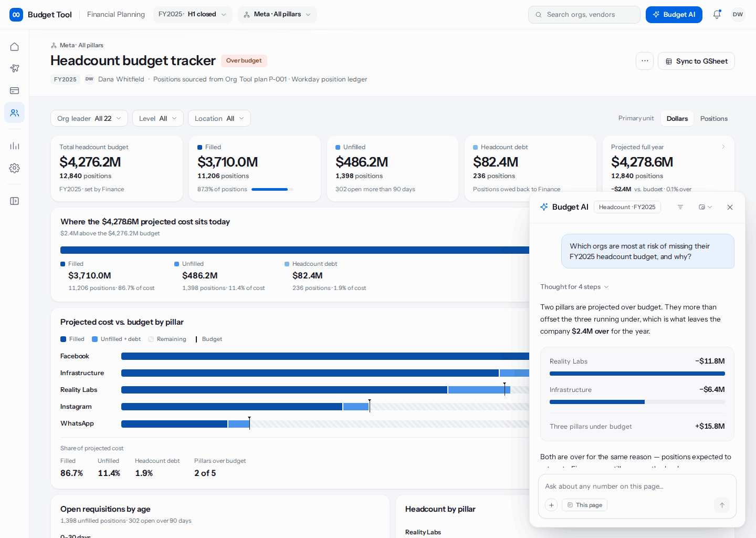Open the panel layout dropdown in Budget AI
Viewport: 756px width, 538px height.
705,207
